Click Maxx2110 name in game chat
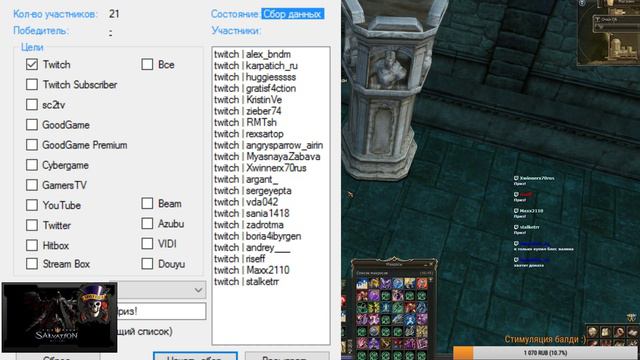Image resolution: width=640 pixels, height=360 pixels. [x=531, y=211]
